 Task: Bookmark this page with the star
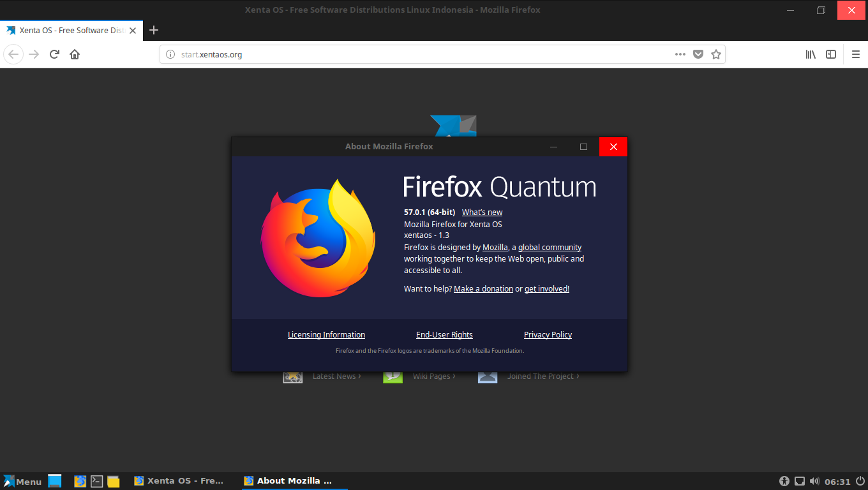click(716, 54)
